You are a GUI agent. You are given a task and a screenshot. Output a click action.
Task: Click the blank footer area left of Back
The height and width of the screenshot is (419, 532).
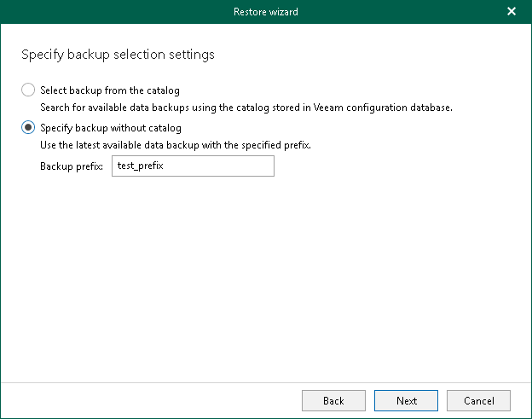[x=153, y=400]
